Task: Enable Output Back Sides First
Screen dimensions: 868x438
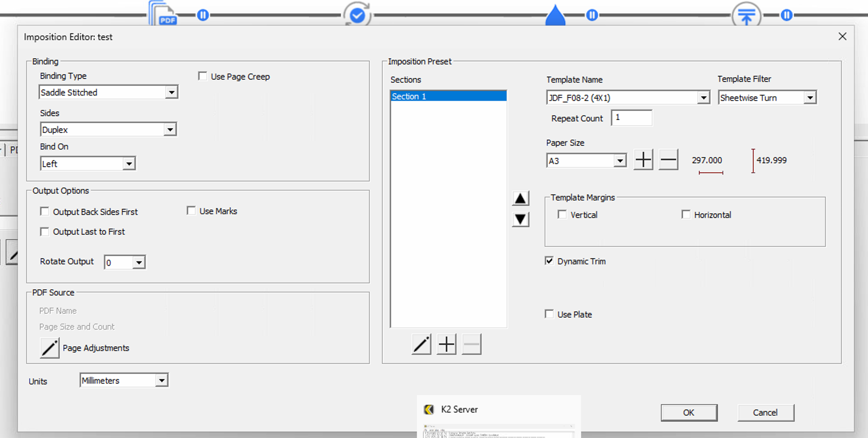Action: tap(45, 211)
